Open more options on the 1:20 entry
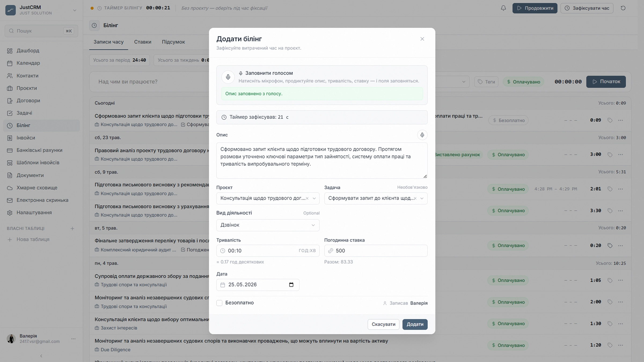The width and height of the screenshot is (644, 362). tap(620, 345)
